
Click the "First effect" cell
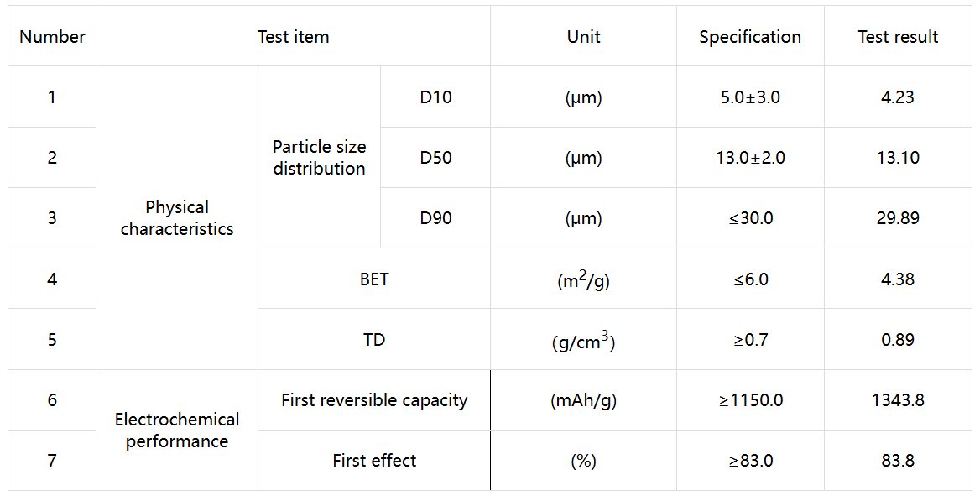coord(374,461)
